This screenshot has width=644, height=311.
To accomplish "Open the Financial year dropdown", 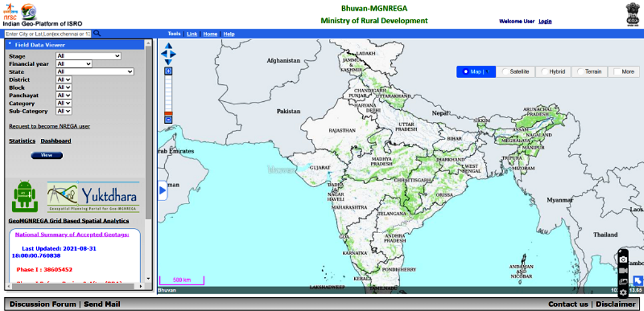I will (74, 64).
